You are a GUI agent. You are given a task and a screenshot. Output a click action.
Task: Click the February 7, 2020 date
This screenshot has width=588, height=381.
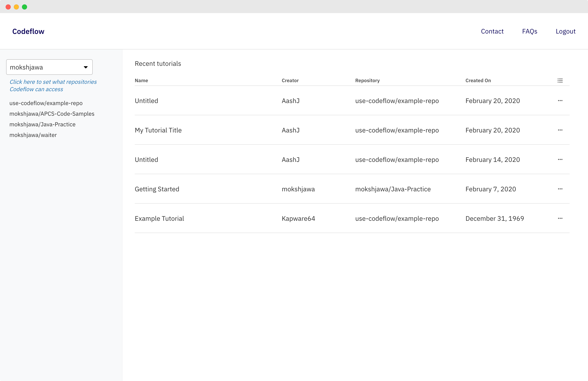coord(491,189)
